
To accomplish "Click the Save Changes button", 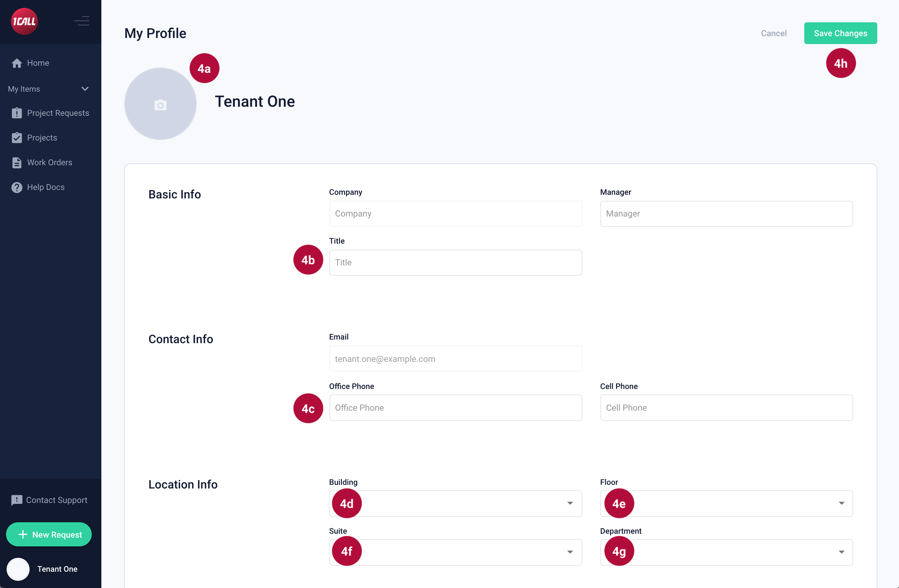I will point(840,33).
